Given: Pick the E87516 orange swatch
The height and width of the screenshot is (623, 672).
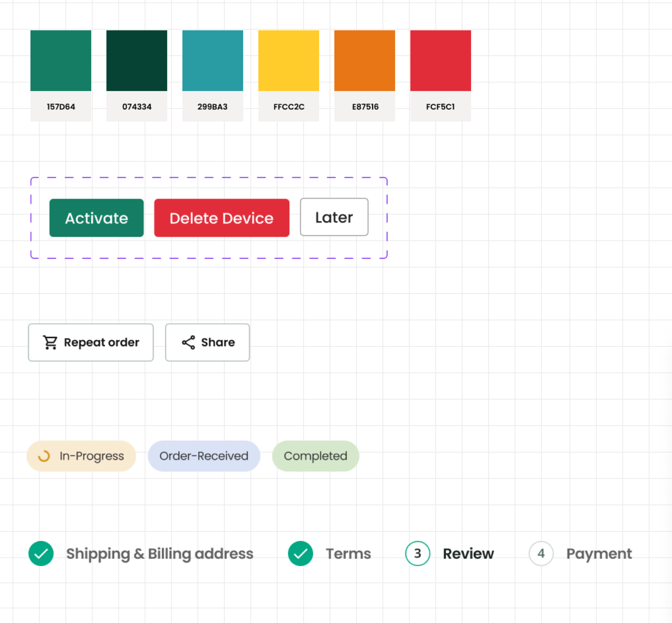Looking at the screenshot, I should 364,61.
